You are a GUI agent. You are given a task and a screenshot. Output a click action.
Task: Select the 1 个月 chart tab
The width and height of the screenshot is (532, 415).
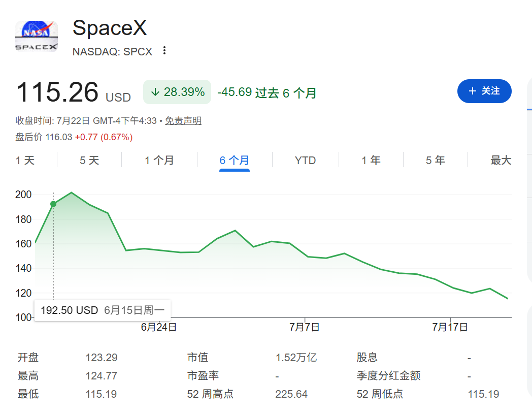[x=159, y=161]
